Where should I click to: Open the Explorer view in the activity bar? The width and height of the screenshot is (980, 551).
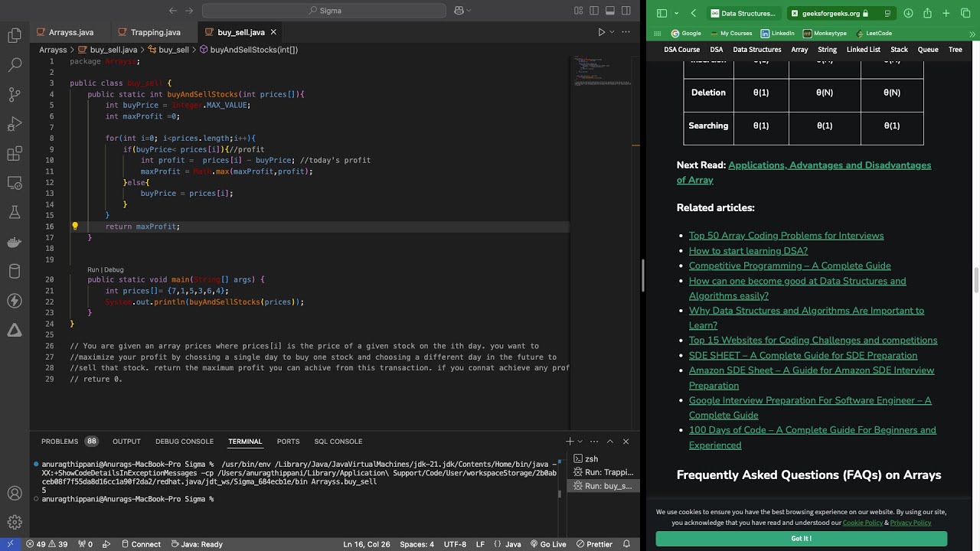(15, 35)
